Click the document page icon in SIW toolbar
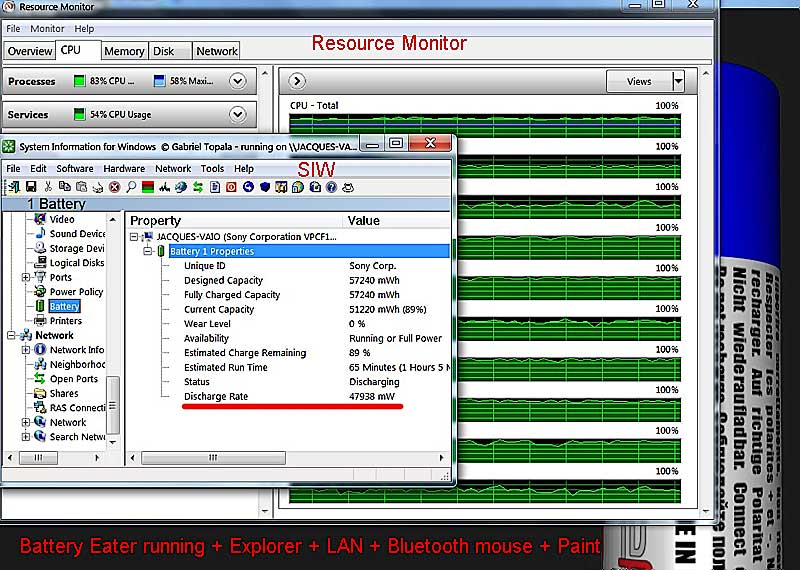The width and height of the screenshot is (800, 570). click(x=215, y=187)
